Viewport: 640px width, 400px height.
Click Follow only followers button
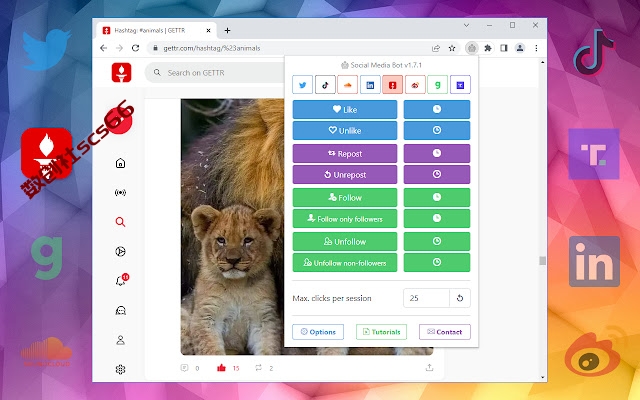click(344, 219)
